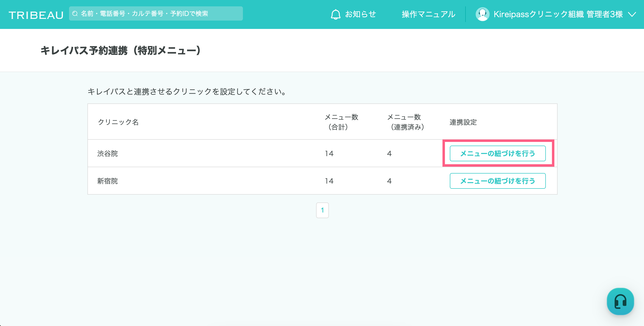Click メニューの紐づけを行う for 新宿院
Viewport: 644px width, 326px height.
click(x=497, y=181)
